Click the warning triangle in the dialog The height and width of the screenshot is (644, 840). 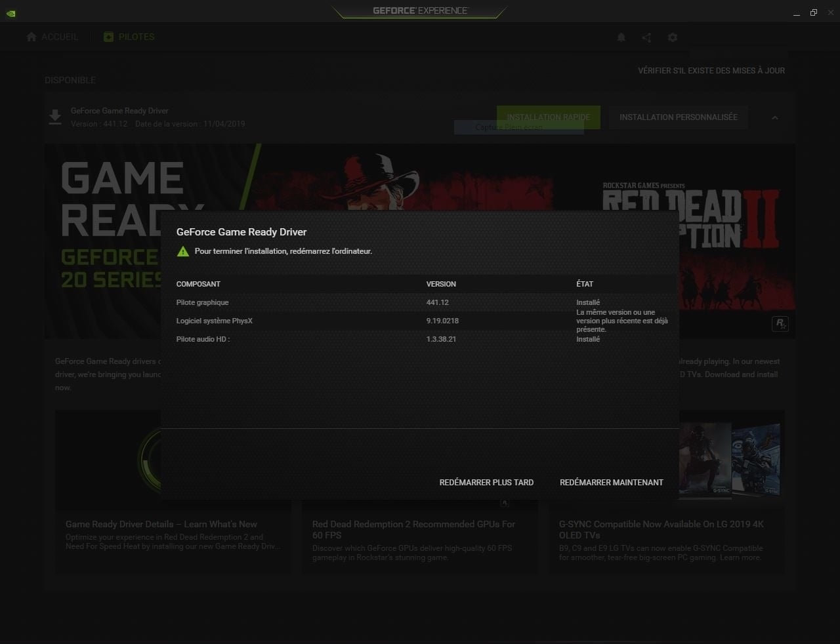pyautogui.click(x=183, y=251)
